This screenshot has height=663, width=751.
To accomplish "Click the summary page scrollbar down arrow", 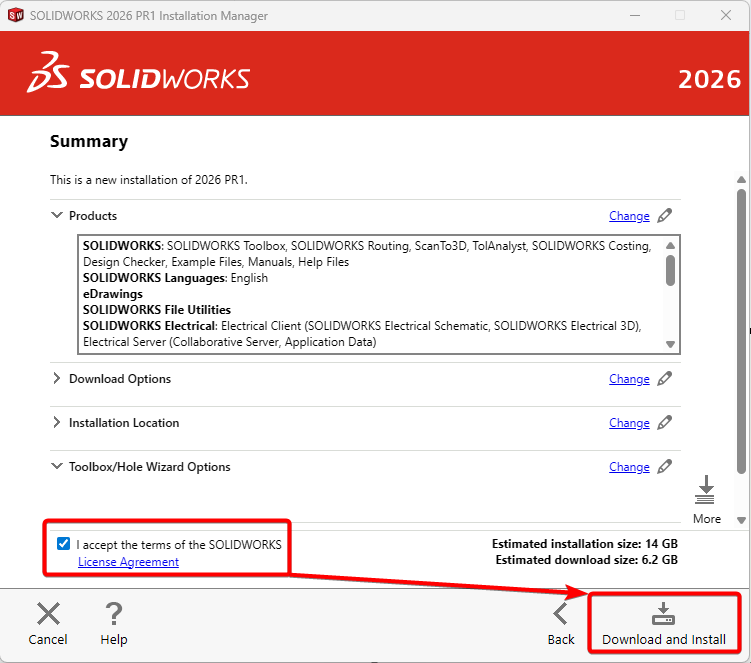I will coord(741,519).
